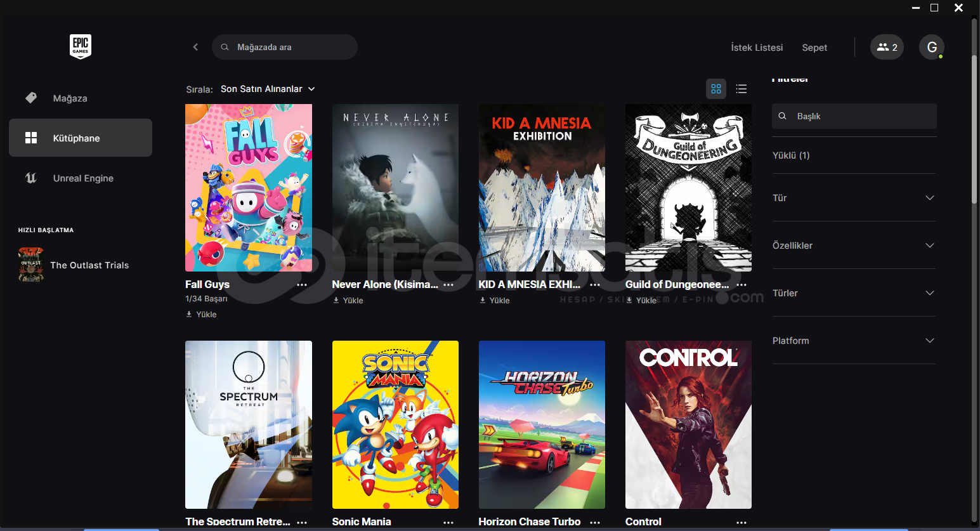Viewport: 980px width, 531px height.
Task: Open the Never Alone cover thumbnail
Action: pyautogui.click(x=395, y=188)
